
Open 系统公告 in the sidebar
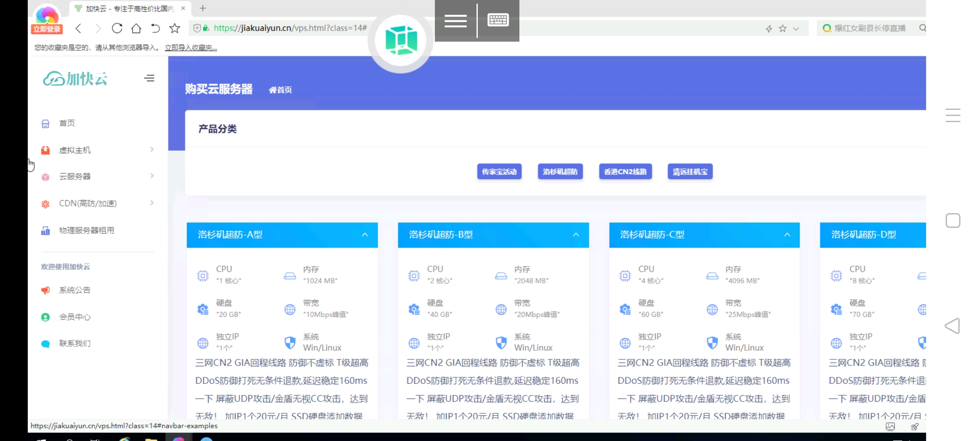75,290
